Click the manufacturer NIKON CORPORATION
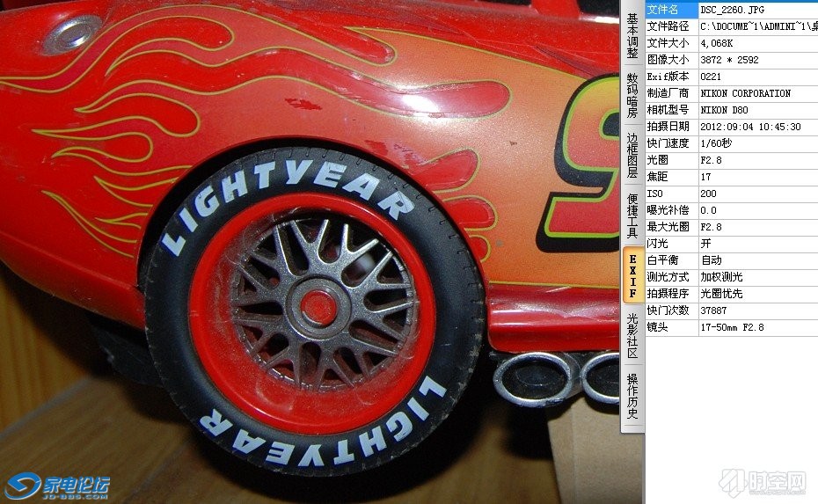818x504 pixels. click(x=746, y=93)
